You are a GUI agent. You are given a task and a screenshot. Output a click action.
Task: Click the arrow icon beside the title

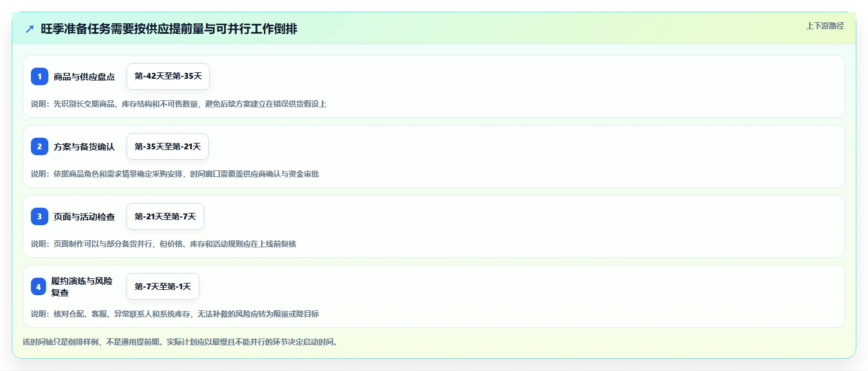click(30, 29)
